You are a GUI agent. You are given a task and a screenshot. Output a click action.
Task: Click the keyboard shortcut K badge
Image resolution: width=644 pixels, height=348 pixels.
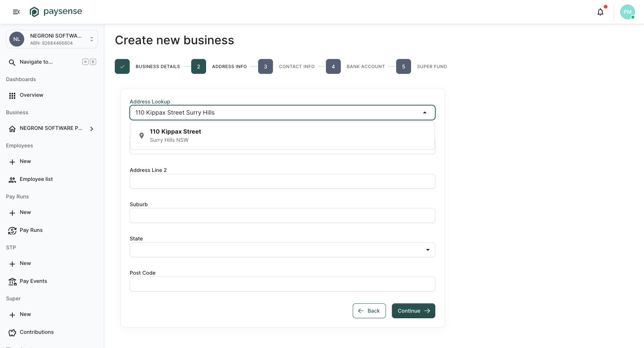tap(93, 62)
